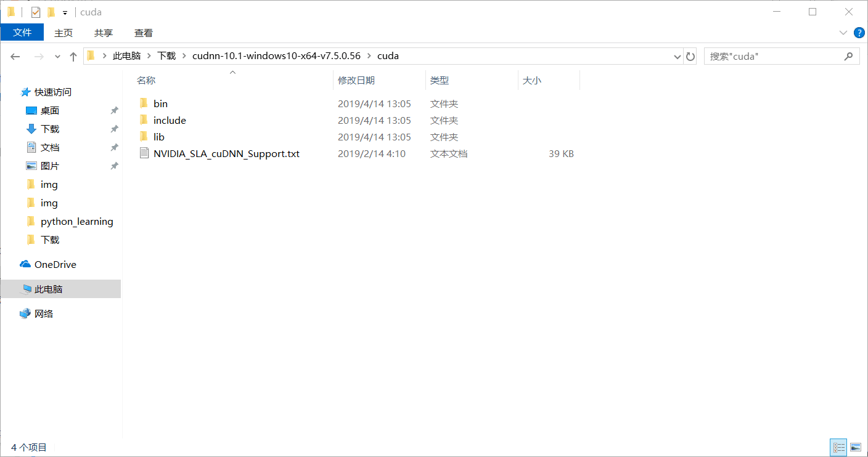Expand the ribbon with the chevron
This screenshot has height=457, width=868.
click(x=843, y=32)
